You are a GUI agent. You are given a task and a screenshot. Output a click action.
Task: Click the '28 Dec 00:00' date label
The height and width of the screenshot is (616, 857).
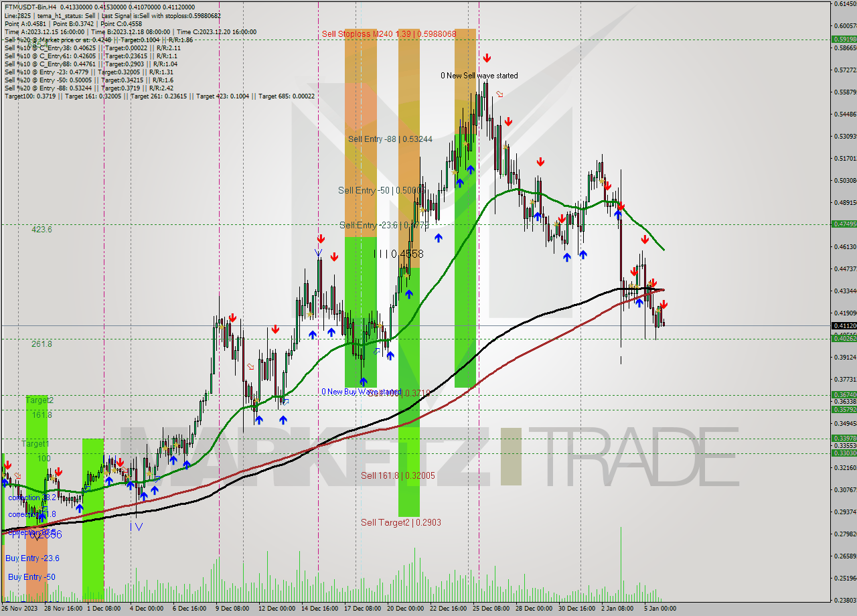click(x=534, y=609)
